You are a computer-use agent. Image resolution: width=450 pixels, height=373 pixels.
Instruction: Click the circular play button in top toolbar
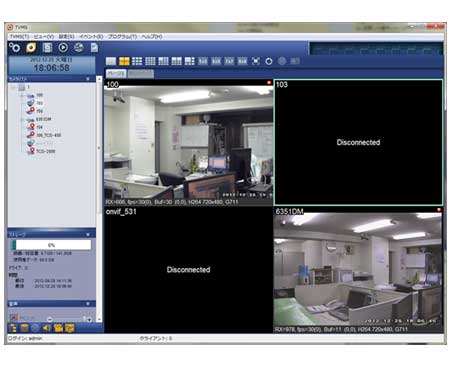pos(63,48)
